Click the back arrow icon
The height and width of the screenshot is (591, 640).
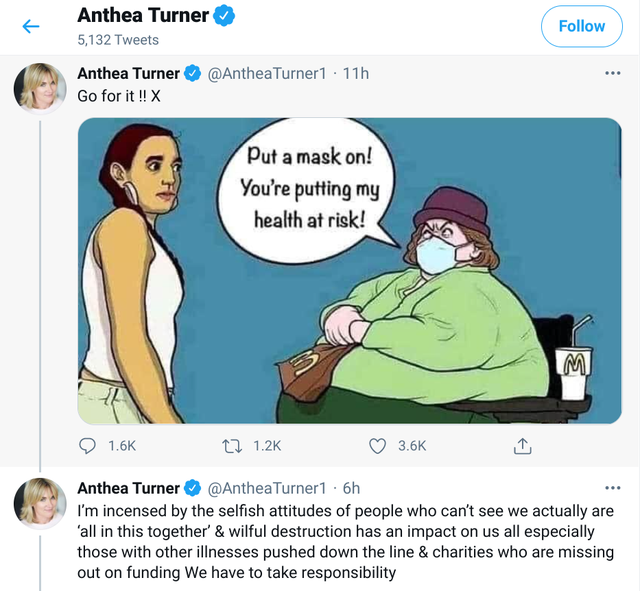coord(31,26)
